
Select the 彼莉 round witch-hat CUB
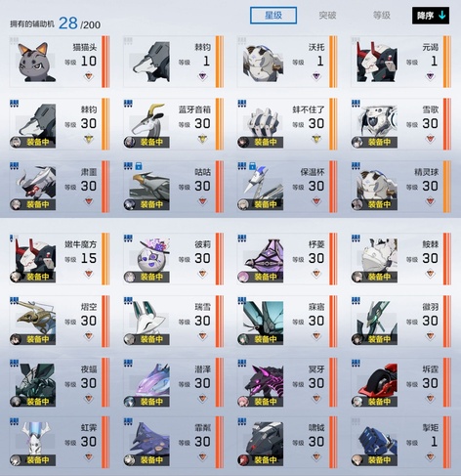(173, 258)
